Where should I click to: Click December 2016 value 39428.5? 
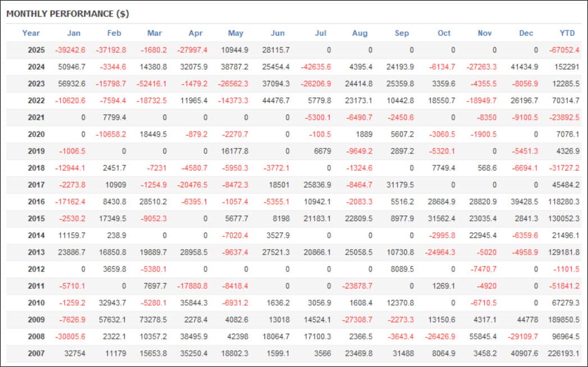pos(524,202)
